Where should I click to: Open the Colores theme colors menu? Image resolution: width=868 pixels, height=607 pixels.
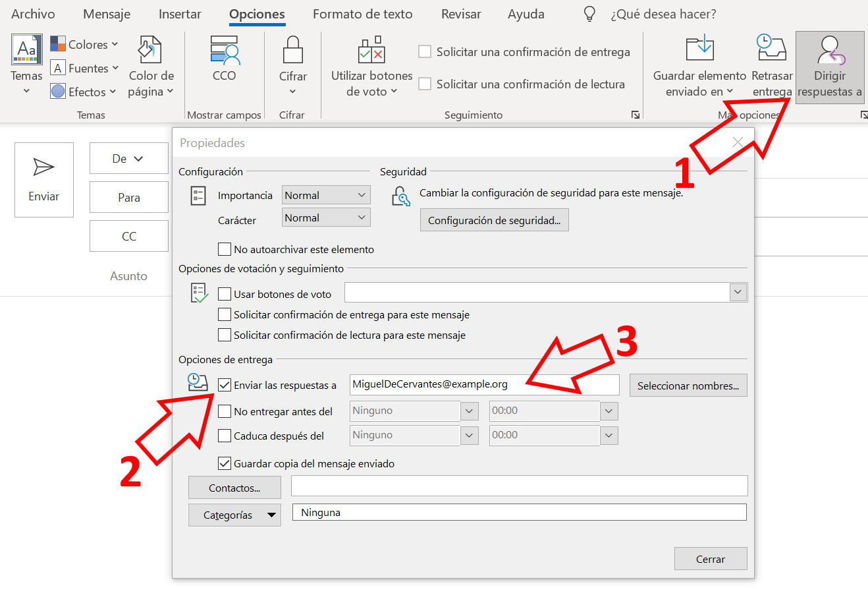[84, 44]
